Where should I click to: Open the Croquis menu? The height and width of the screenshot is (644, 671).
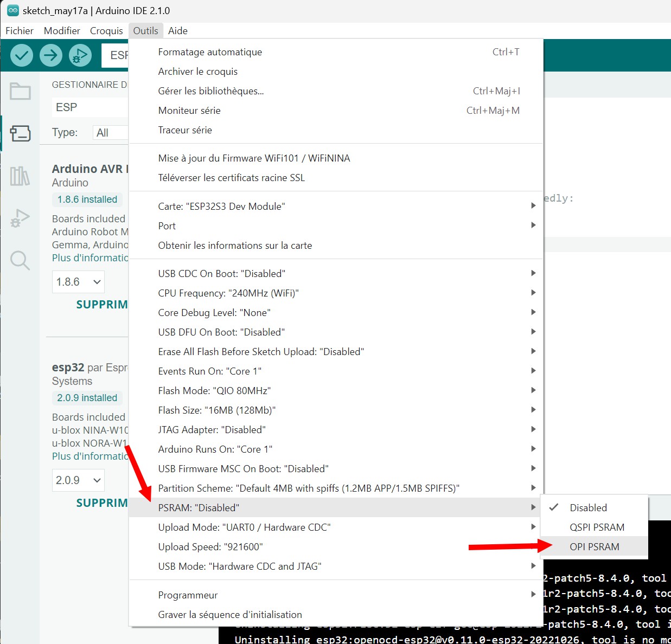click(106, 31)
